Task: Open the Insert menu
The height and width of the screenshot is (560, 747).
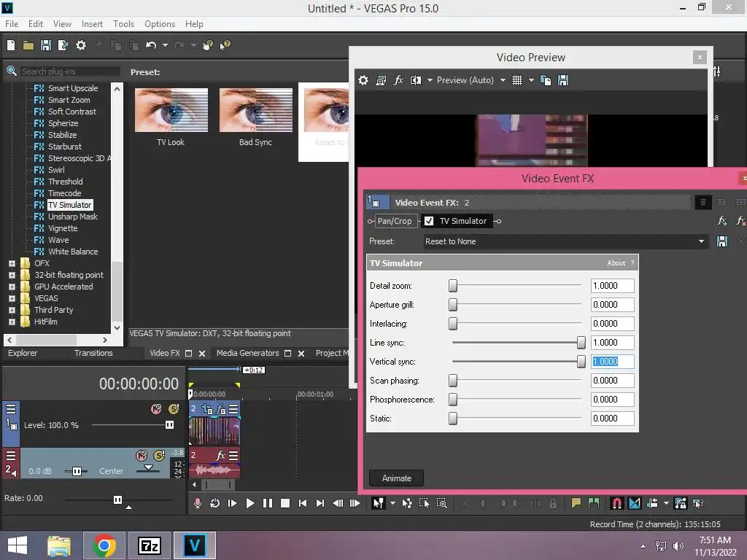Action: tap(92, 24)
